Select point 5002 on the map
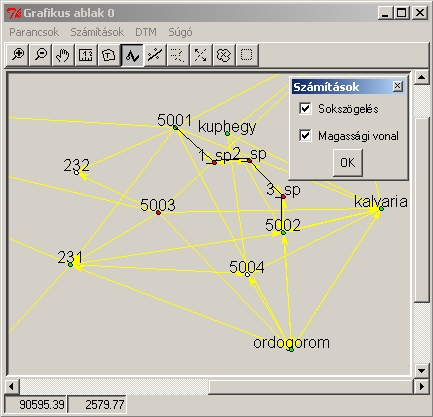This screenshot has width=433, height=417. [x=283, y=233]
